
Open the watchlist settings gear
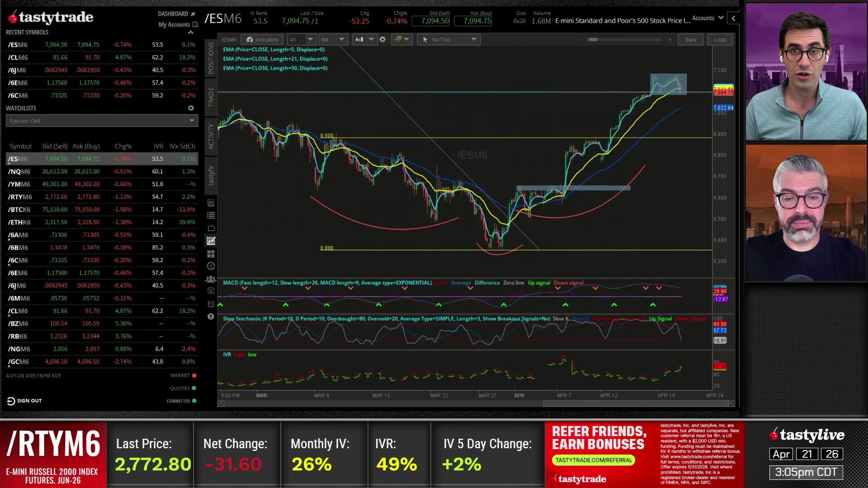(191, 108)
